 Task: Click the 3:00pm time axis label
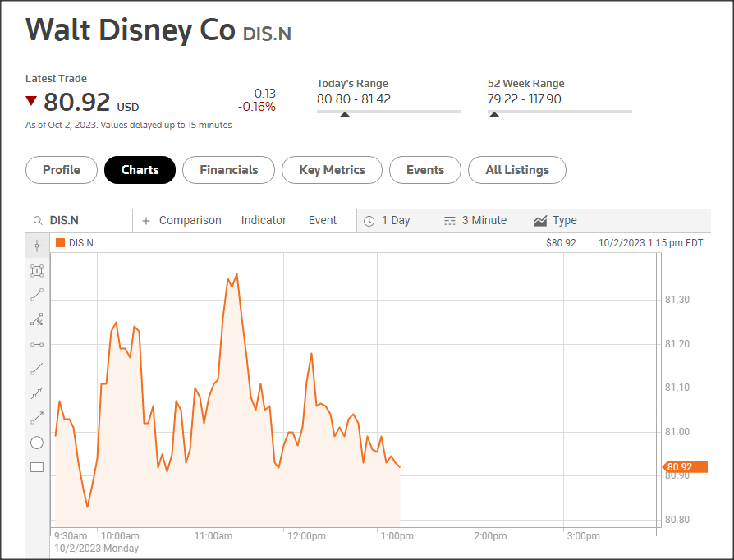pyautogui.click(x=583, y=536)
